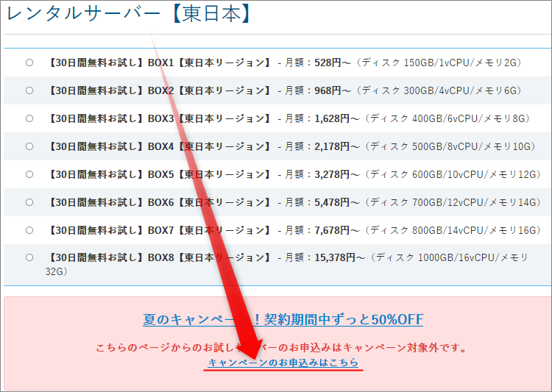Screen dimensions: 552x392
Task: Choose the BOX3 radio button option
Action: click(29, 118)
